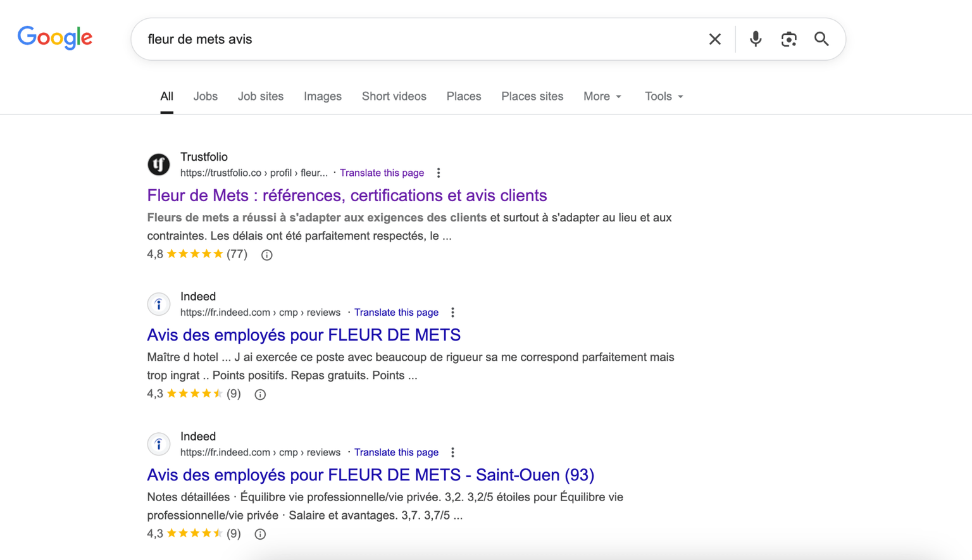The image size is (972, 560).
Task: Switch to the Places sites tab
Action: point(532,96)
